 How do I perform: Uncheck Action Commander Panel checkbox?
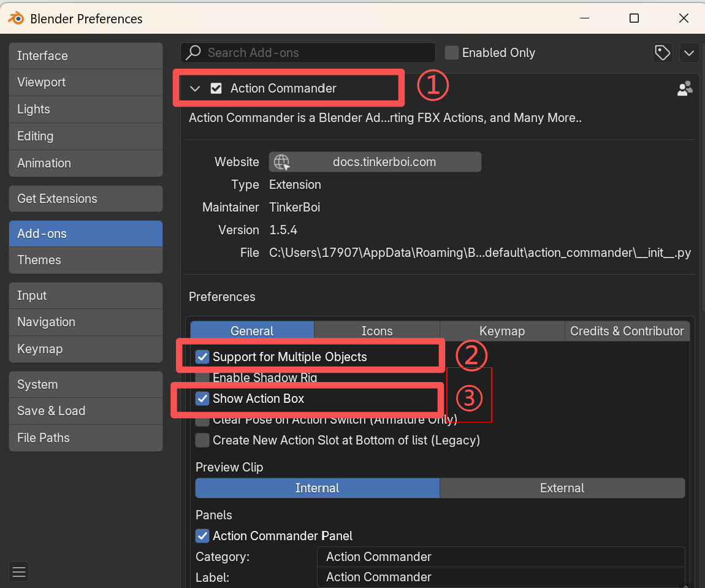tap(202, 536)
